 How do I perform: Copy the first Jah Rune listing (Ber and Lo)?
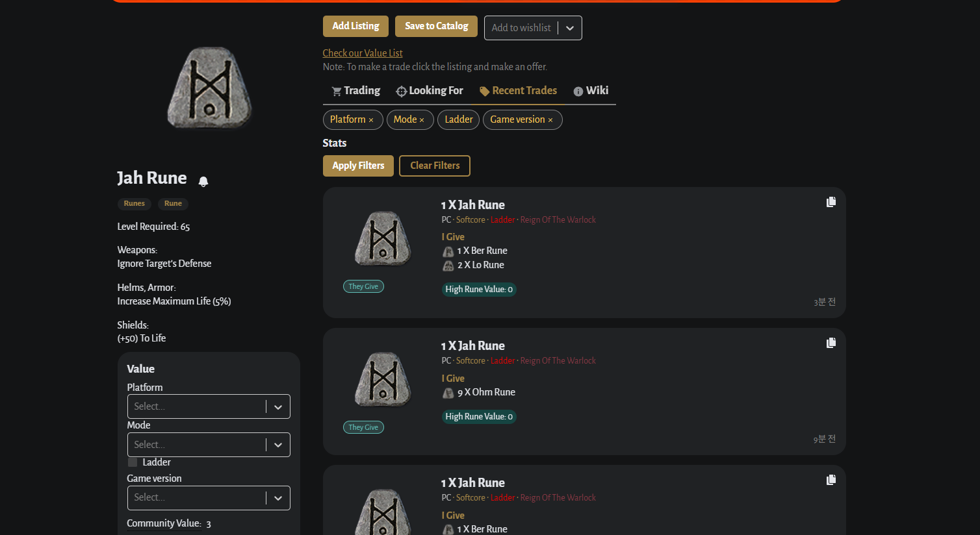point(831,202)
